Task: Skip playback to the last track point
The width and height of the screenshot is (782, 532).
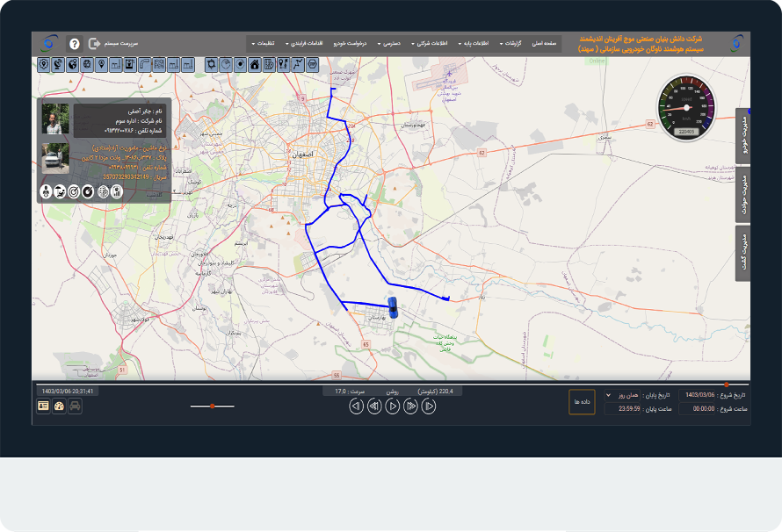Action: (x=429, y=406)
